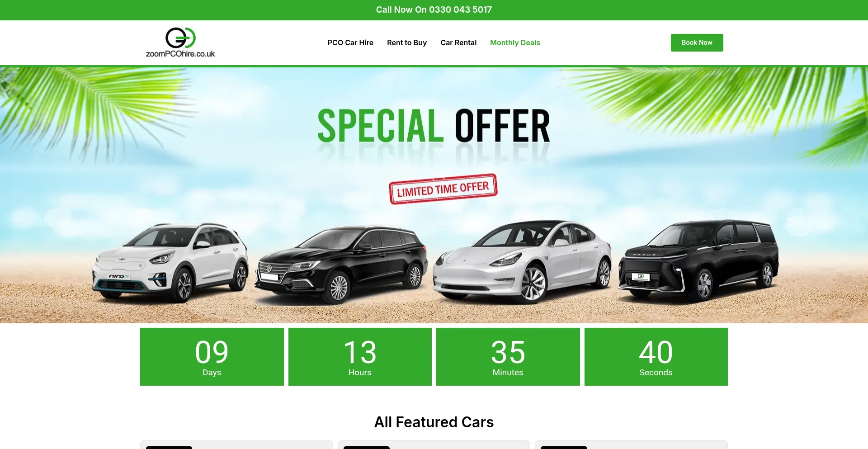
Task: Click the 09 Days countdown tile
Action: [x=212, y=357]
